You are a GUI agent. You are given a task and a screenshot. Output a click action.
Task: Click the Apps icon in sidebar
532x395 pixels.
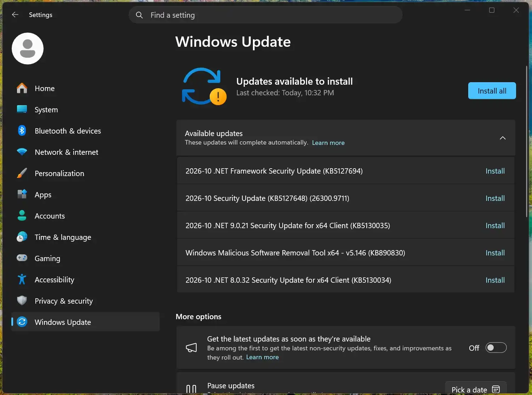[x=22, y=194]
